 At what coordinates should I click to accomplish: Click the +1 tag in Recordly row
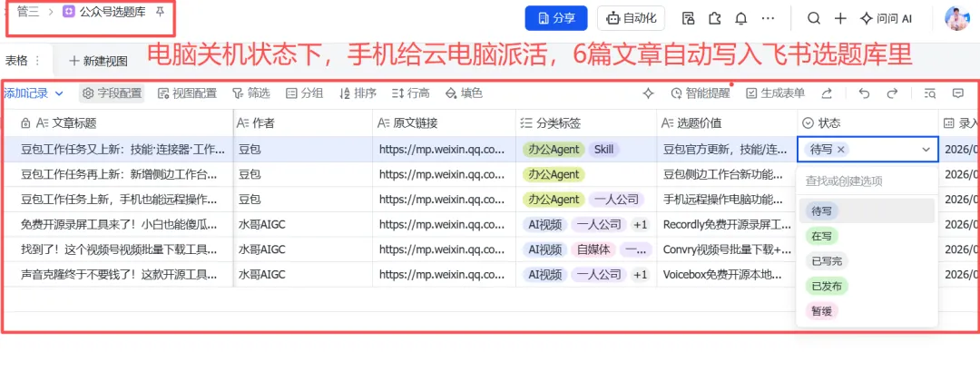[x=640, y=224]
